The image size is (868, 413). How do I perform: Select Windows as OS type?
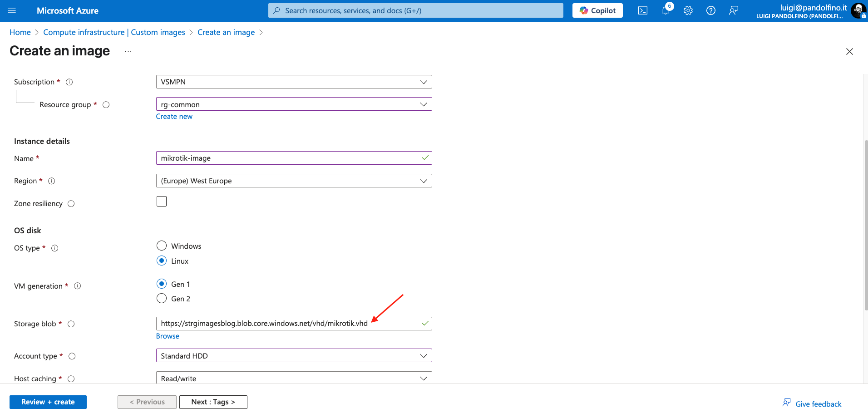(x=162, y=246)
